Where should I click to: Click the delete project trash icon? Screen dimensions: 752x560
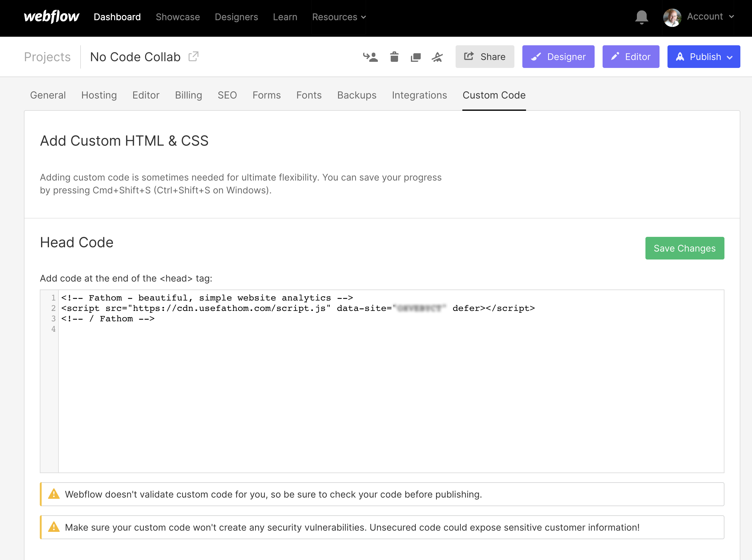394,57
